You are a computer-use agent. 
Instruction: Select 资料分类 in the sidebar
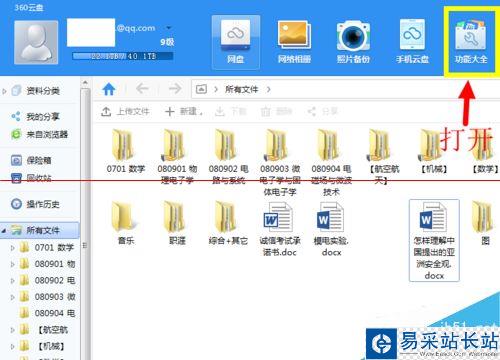point(43,91)
